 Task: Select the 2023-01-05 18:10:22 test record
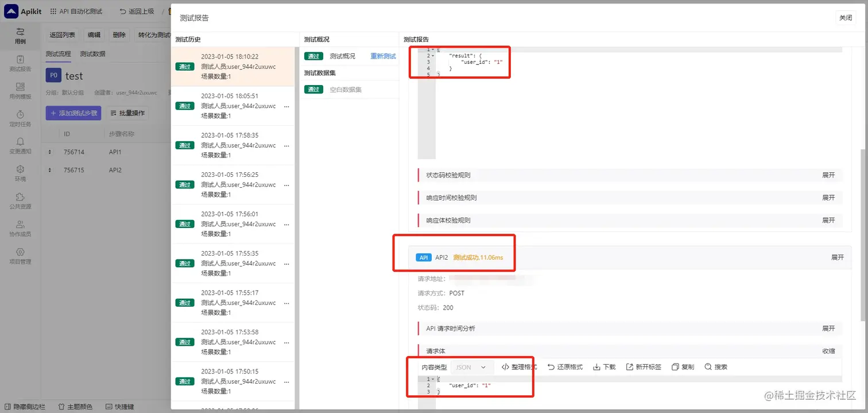tap(232, 67)
